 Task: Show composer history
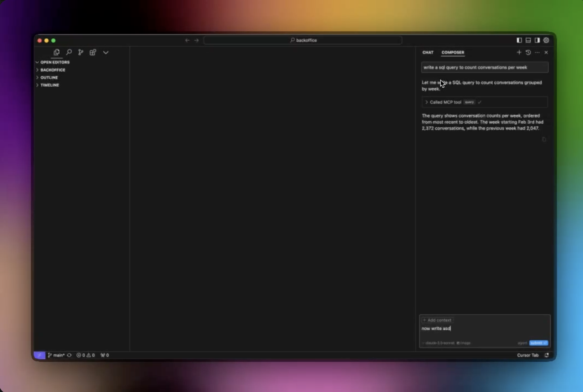tap(528, 52)
